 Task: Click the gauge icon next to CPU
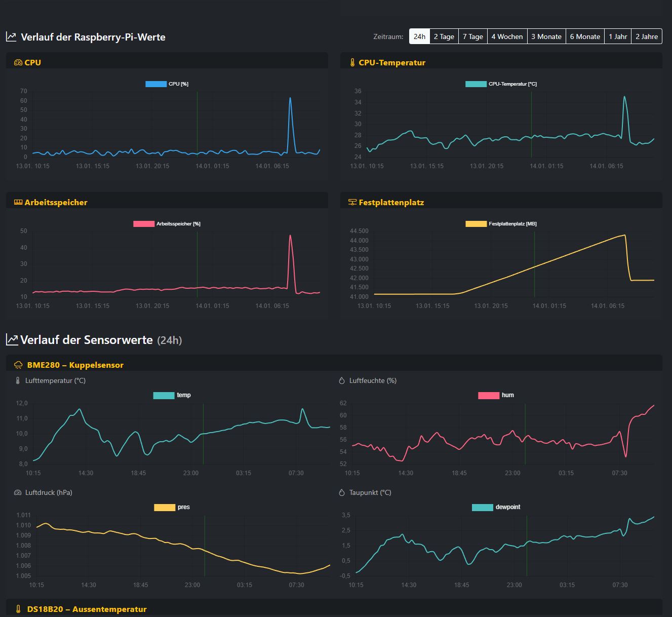(18, 63)
